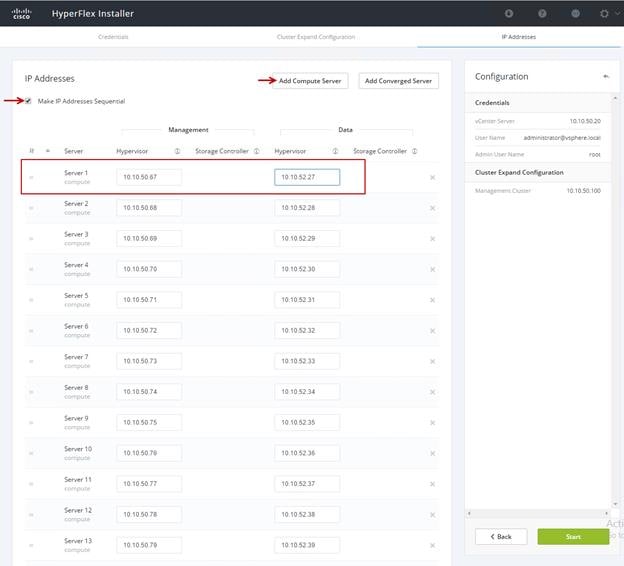Click scroll down arrow in Configuration panel
The width and height of the screenshot is (624, 566).
615,504
